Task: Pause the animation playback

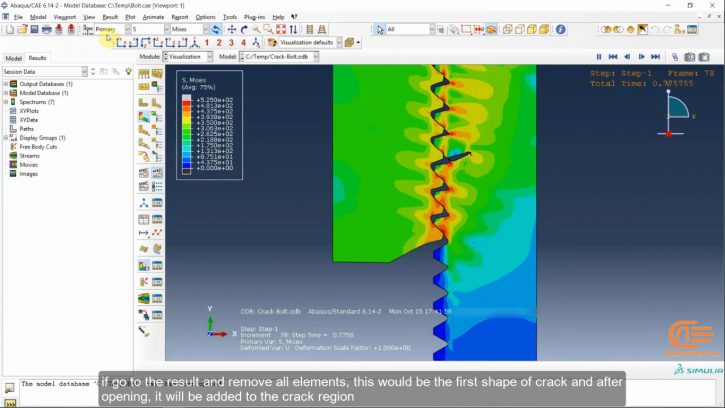Action: tap(599, 56)
